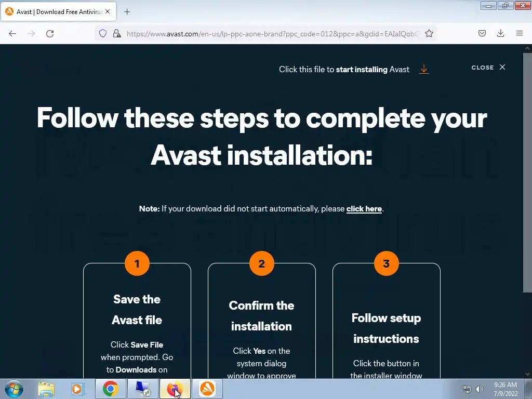Click 'Follow these steps to complete your' headline
The image size is (532, 399).
tap(262, 118)
